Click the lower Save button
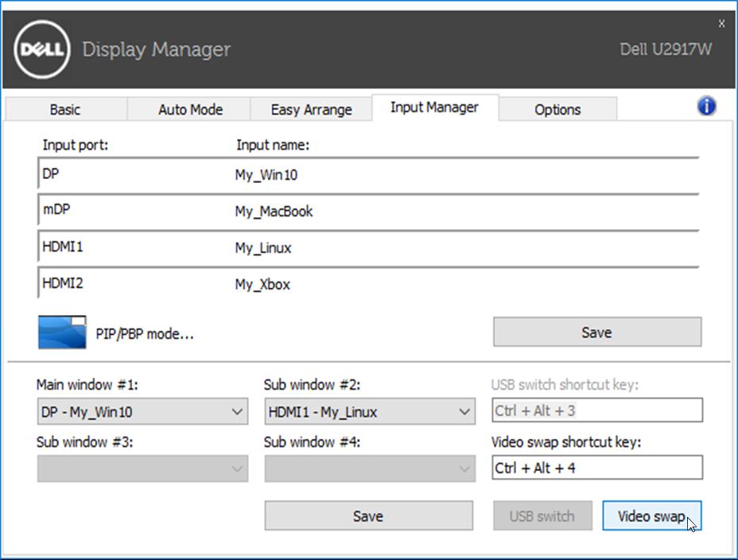 [x=368, y=515]
